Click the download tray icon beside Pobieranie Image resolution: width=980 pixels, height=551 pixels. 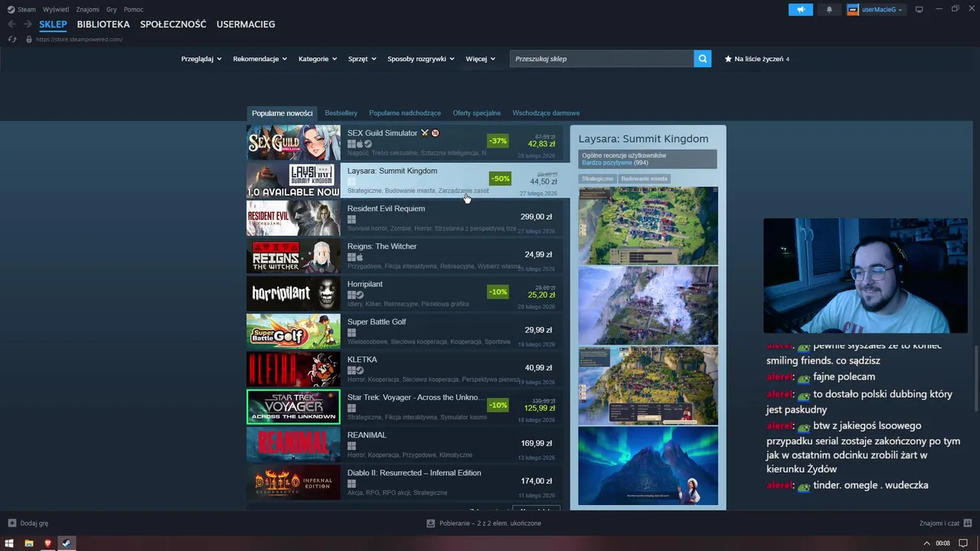tap(430, 523)
